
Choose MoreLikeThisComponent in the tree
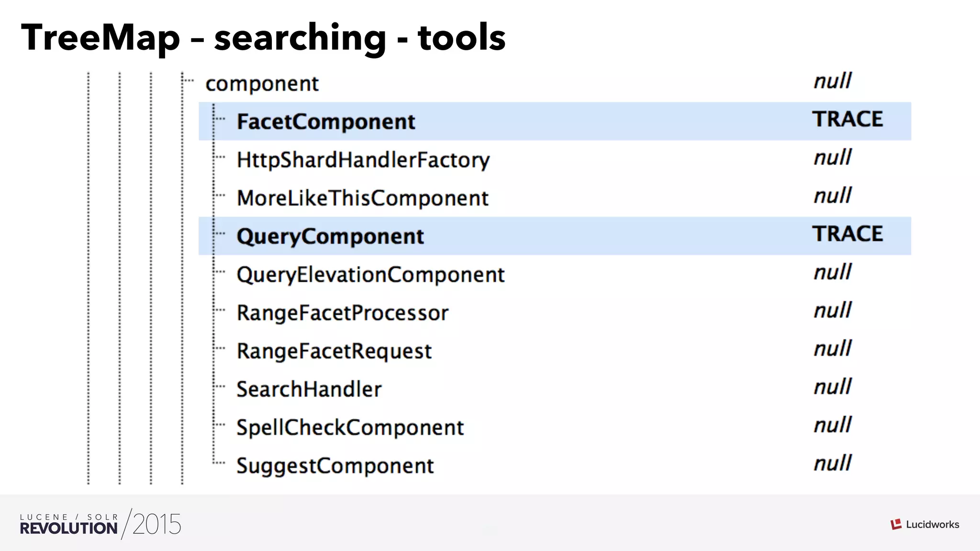tap(362, 198)
